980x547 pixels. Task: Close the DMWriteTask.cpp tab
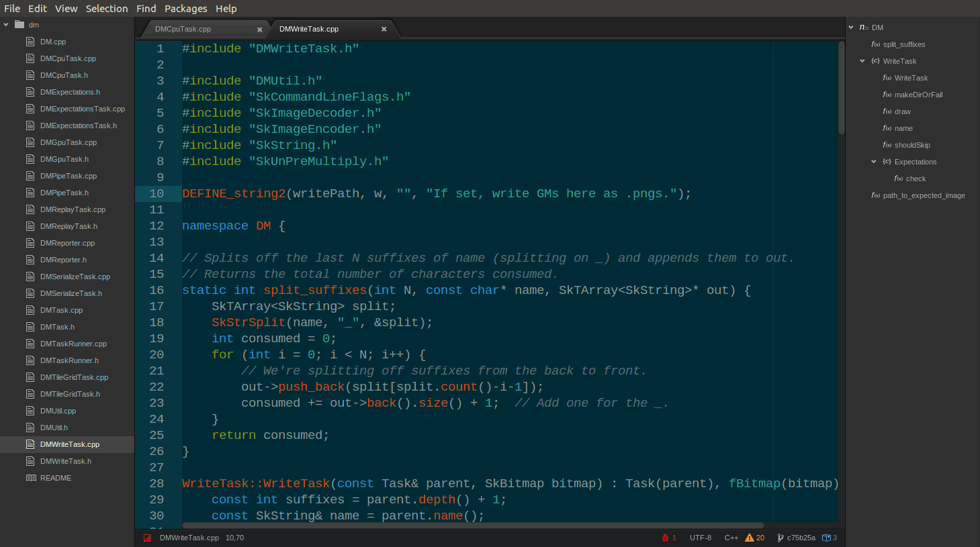point(384,29)
